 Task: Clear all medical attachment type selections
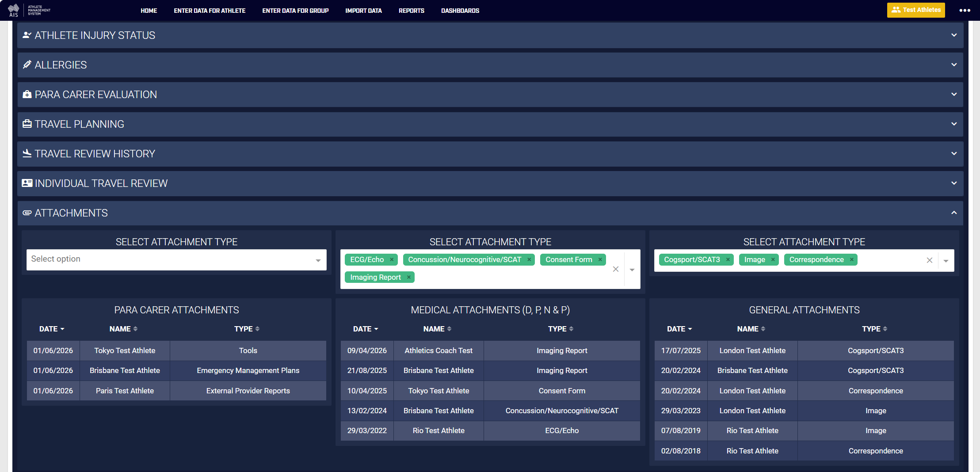pyautogui.click(x=615, y=269)
